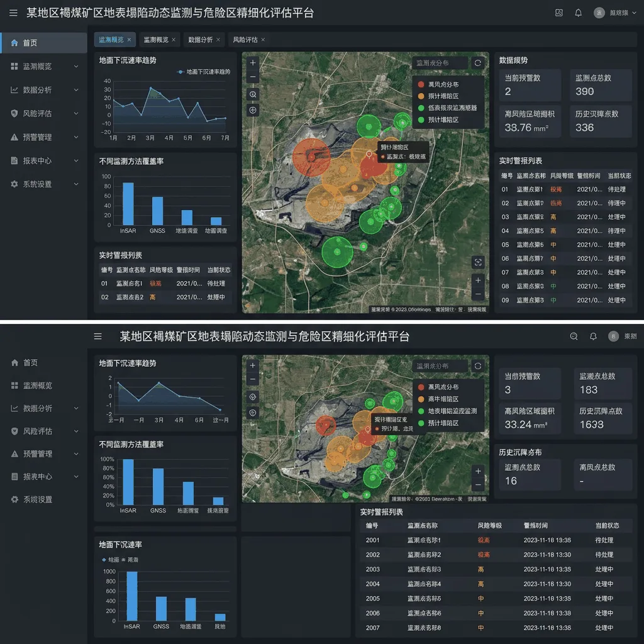
Task: Click the 监测点分布 search field on upper map
Action: pos(440,63)
